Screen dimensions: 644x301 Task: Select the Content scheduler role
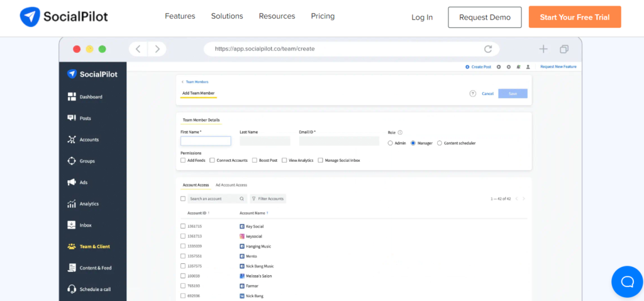click(440, 143)
